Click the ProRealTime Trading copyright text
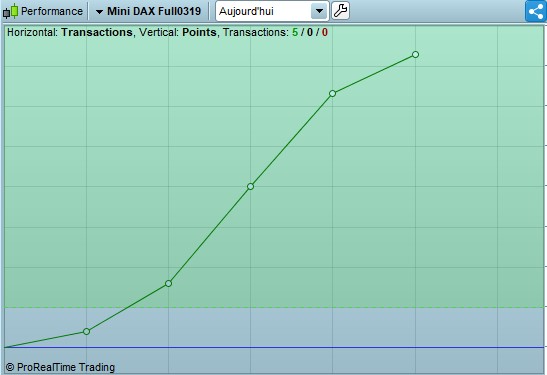 (x=60, y=367)
